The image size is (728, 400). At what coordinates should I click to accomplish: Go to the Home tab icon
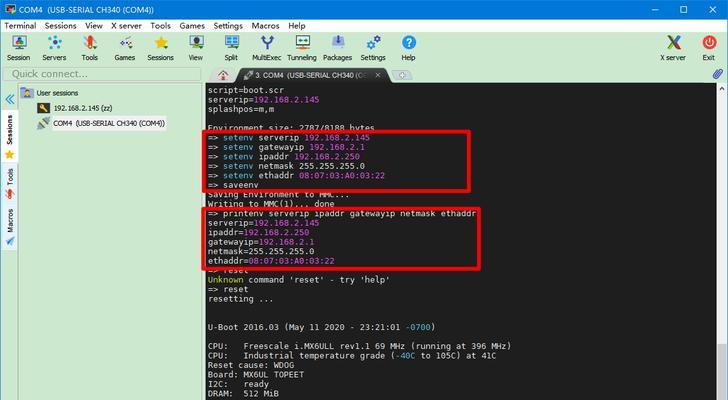(223, 75)
